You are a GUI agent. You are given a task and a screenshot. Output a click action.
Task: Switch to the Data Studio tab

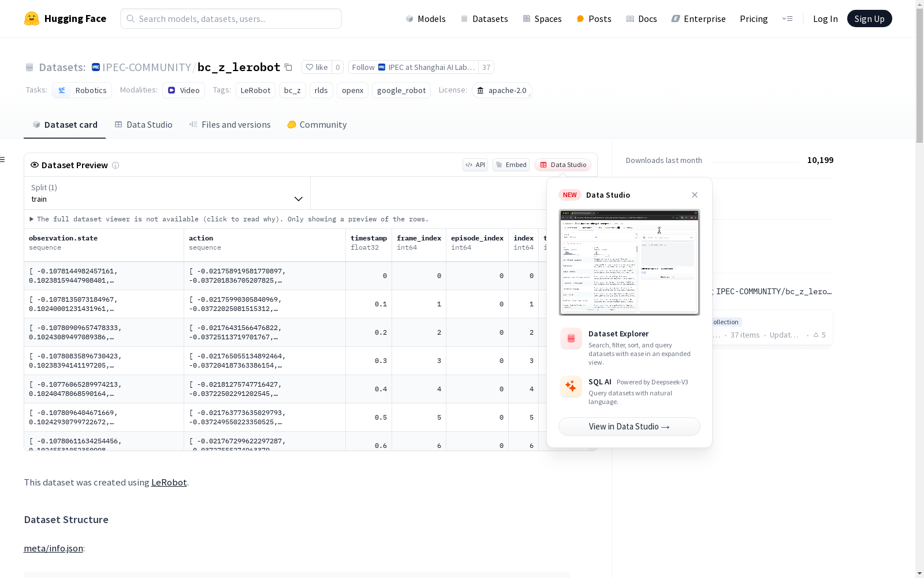[x=144, y=125]
